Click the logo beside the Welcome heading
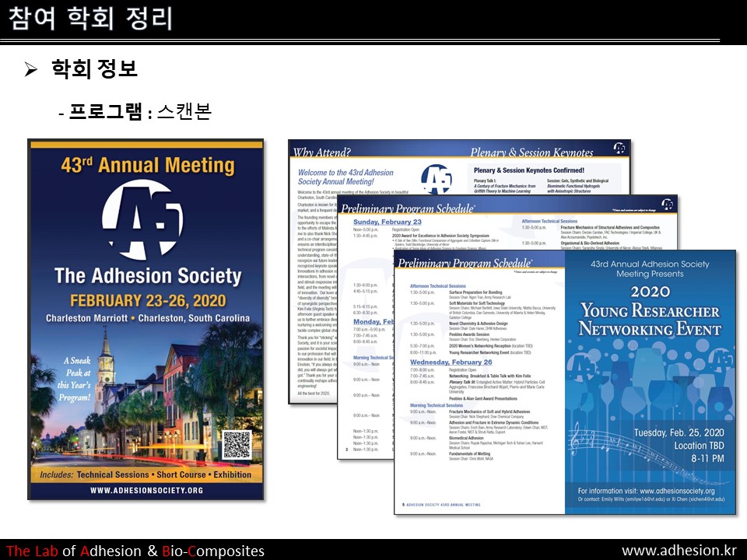 tap(437, 179)
